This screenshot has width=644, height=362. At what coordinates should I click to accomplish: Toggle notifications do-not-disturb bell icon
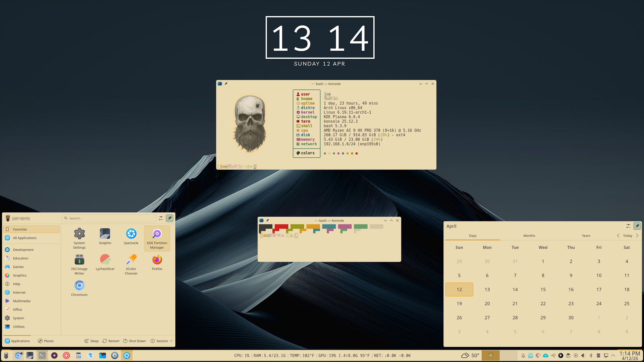coord(523,355)
